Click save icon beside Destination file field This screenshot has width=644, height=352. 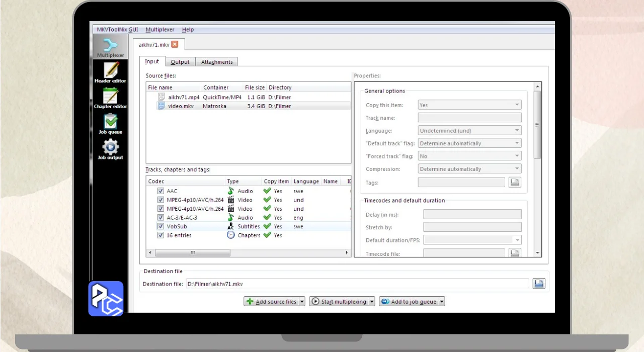tap(539, 284)
